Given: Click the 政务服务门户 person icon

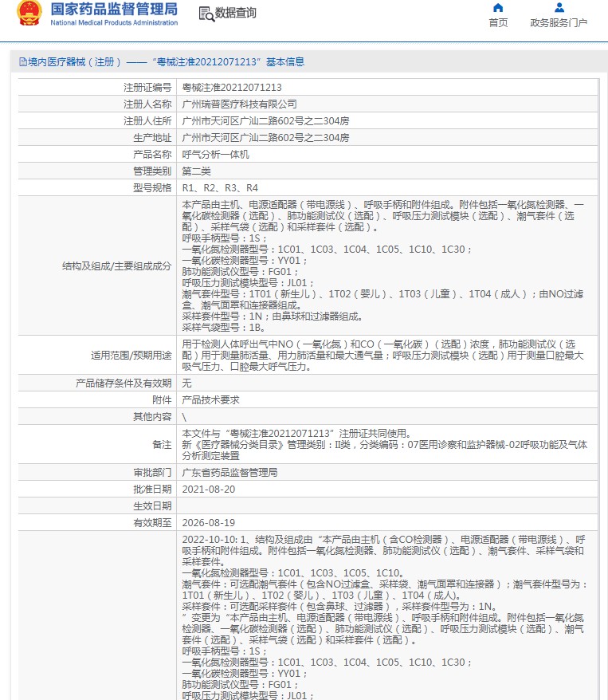Looking at the screenshot, I should (559, 8).
